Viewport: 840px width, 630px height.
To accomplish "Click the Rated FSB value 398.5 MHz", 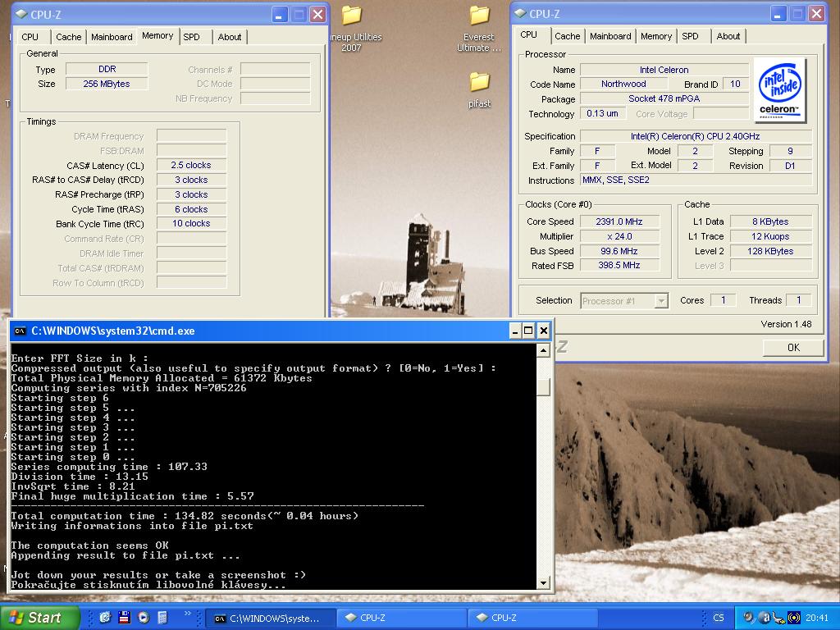I will (x=619, y=265).
